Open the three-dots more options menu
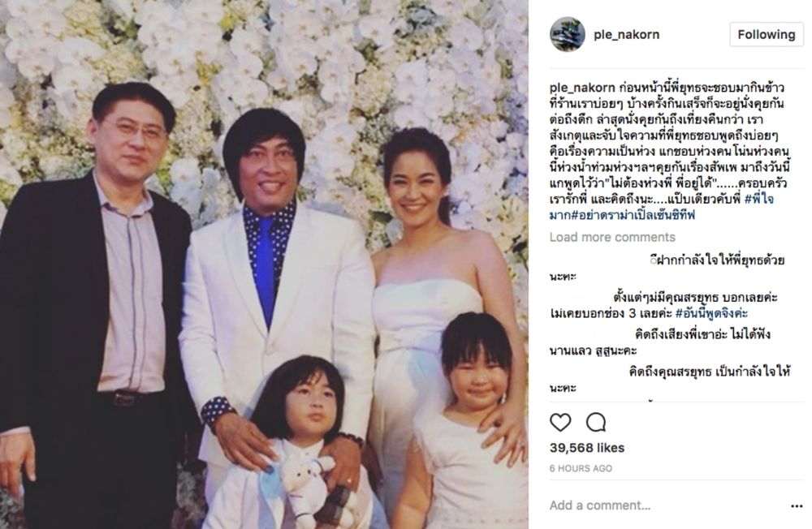 797,505
